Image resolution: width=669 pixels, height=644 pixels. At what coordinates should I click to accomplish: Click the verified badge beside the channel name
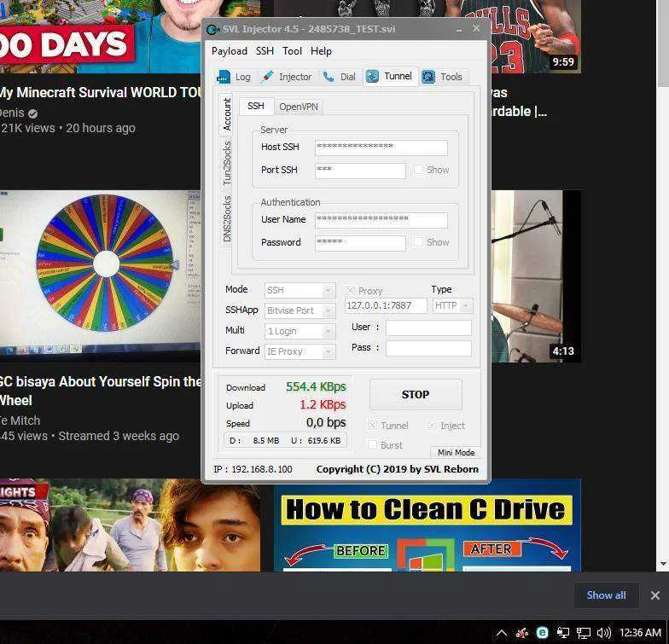click(32, 113)
